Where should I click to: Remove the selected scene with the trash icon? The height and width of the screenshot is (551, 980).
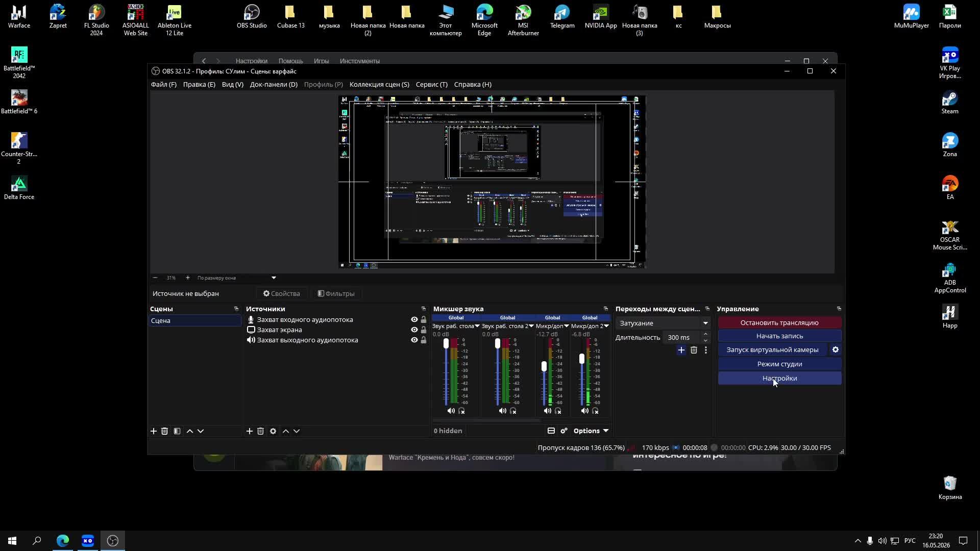[x=164, y=431]
